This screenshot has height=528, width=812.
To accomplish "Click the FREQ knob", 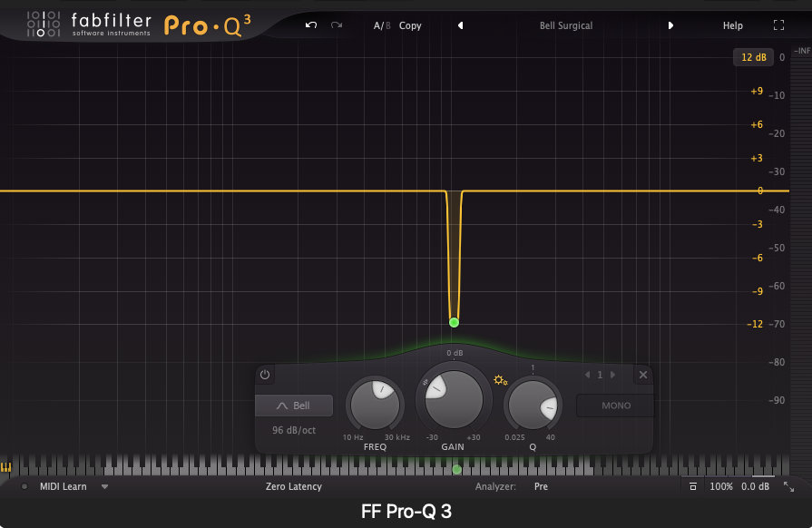I will pos(375,405).
